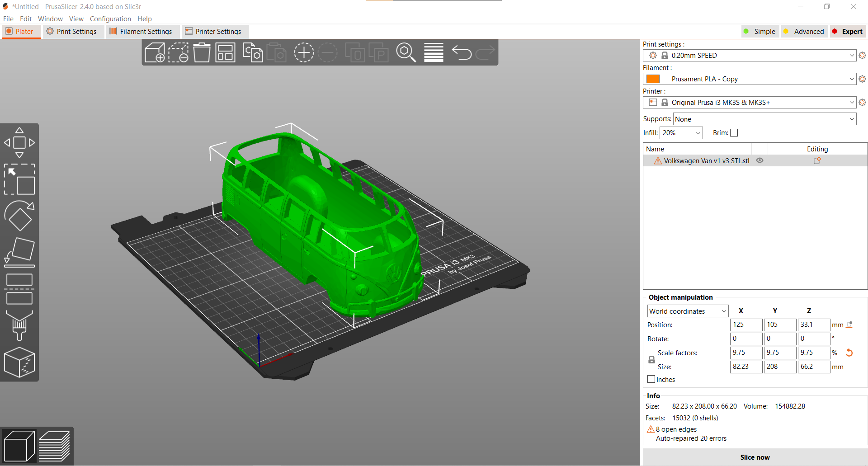Toggle the scale factors lock
This screenshot has height=466, width=868.
pyautogui.click(x=651, y=360)
